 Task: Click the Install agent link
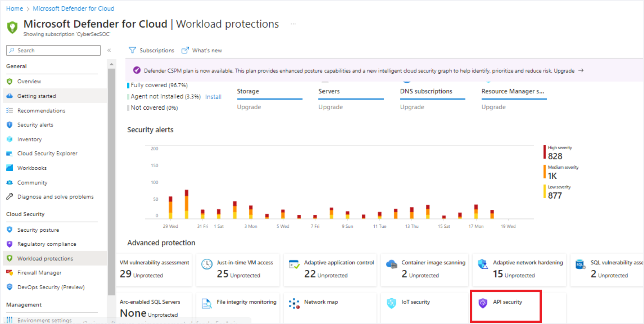(213, 97)
